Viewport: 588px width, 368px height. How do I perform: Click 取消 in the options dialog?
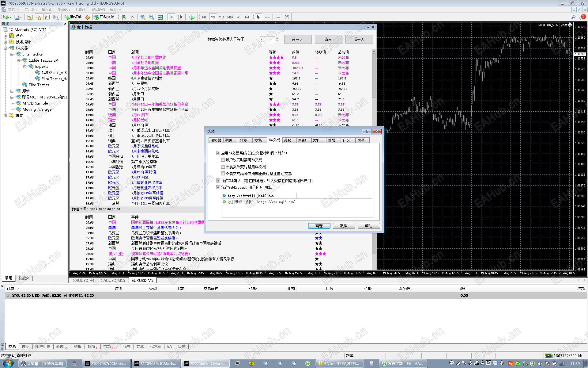pos(344,226)
